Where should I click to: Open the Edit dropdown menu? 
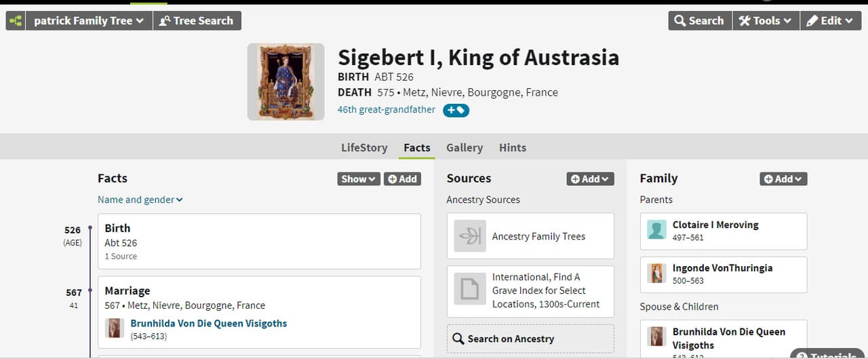click(x=830, y=21)
